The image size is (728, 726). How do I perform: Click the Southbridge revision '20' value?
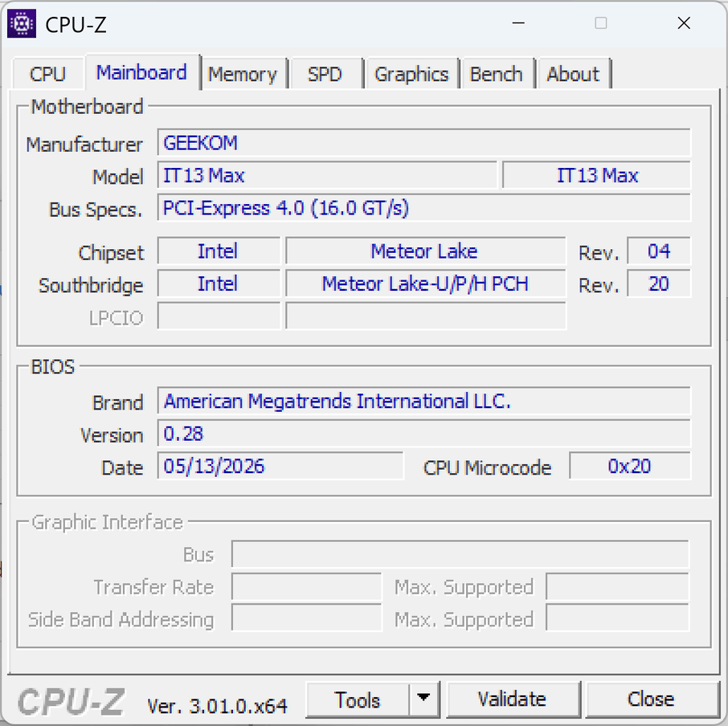(659, 284)
